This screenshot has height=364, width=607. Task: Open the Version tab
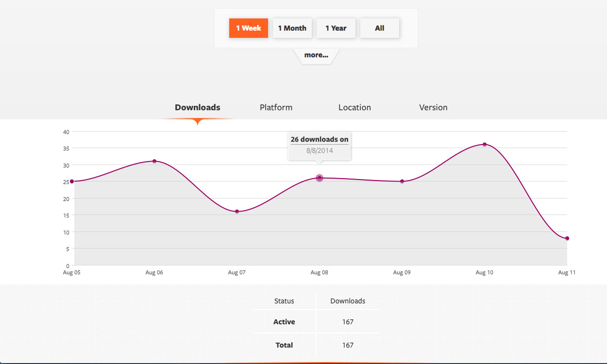click(433, 107)
